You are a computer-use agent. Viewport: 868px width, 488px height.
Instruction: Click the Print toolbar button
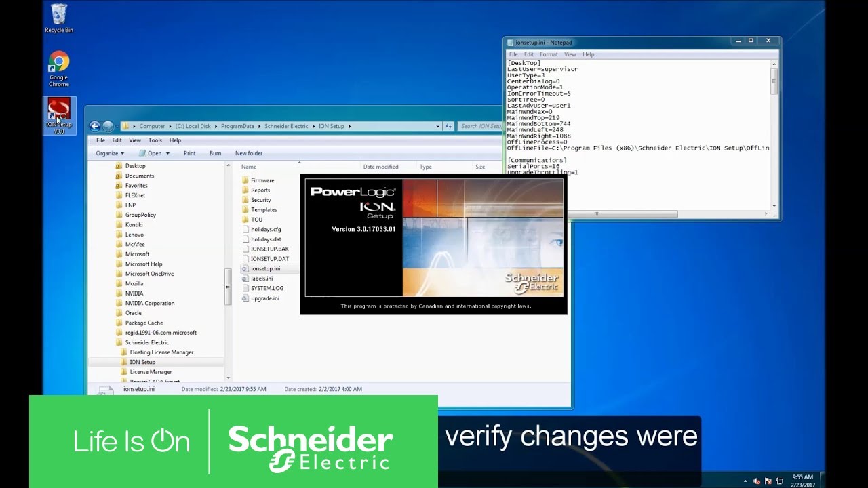pyautogui.click(x=190, y=153)
